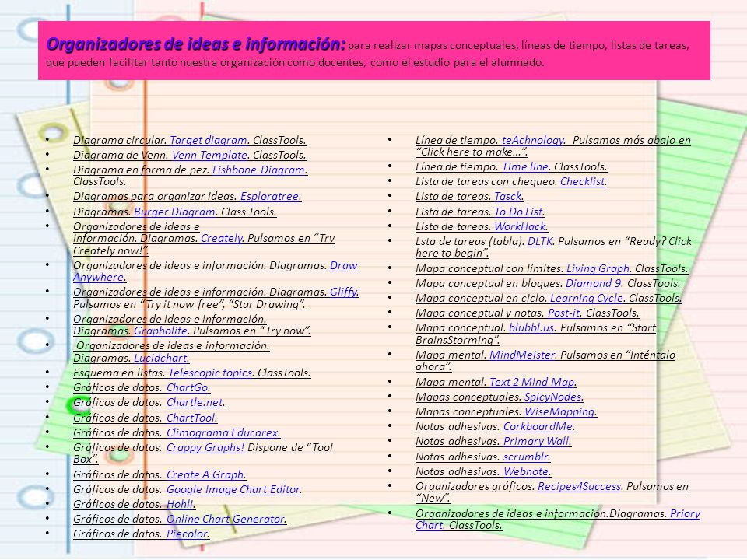Click the Draw Anywhere link
Viewport: 747px width, 560px height.
coord(343,266)
